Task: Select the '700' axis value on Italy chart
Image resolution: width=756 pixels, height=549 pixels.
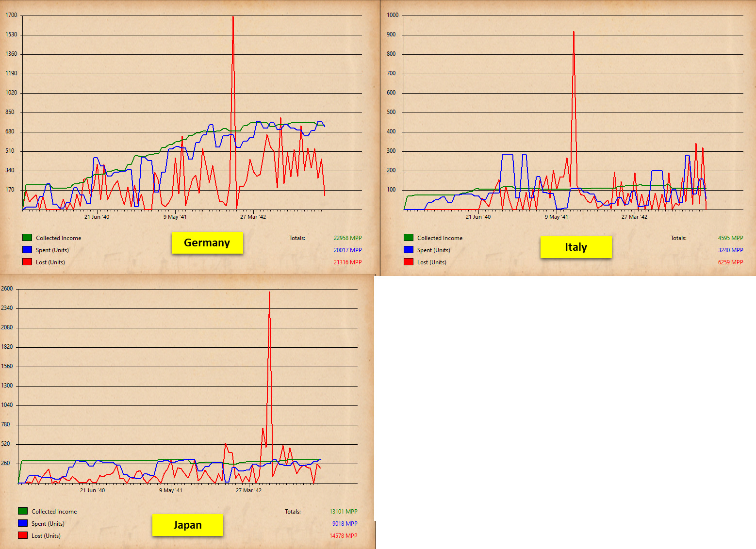Action: 391,73
